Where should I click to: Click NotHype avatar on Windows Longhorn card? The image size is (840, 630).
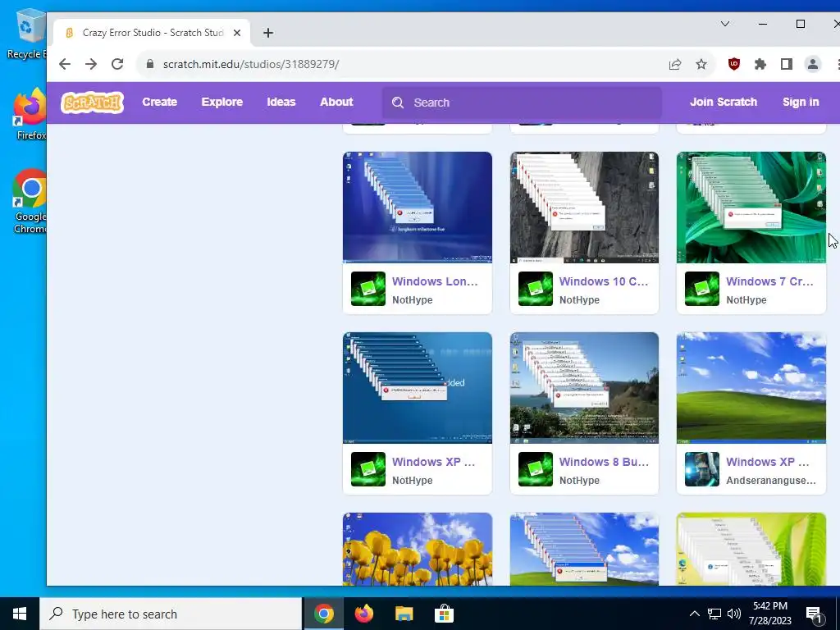coord(368,289)
